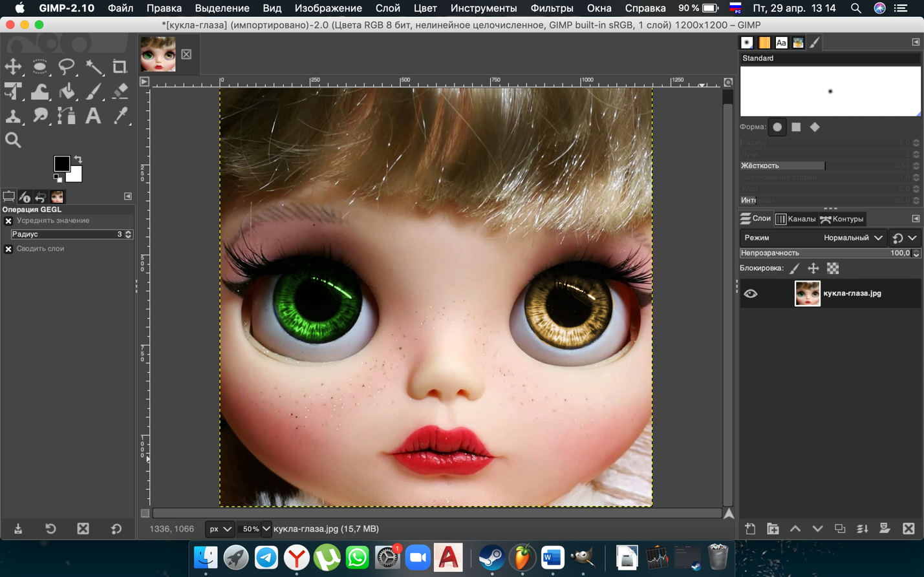Select the Color Picker eyedropper tool
Viewport: 924px width, 577px height.
(x=120, y=116)
